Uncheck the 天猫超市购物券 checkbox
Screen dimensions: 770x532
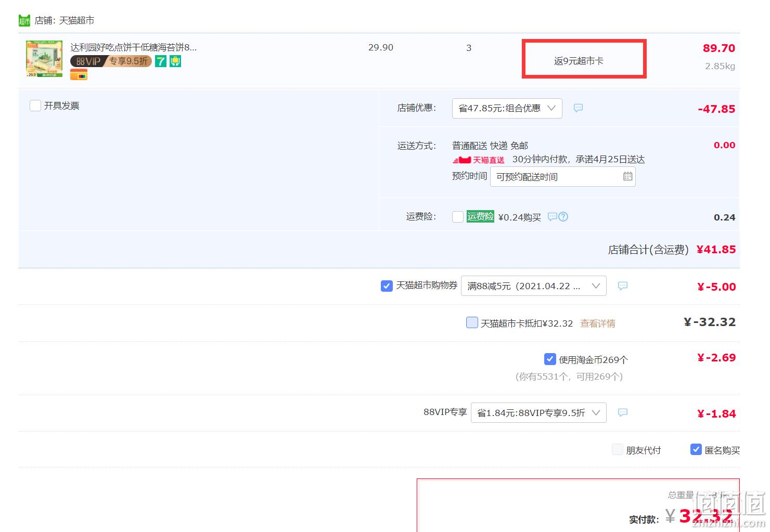point(387,286)
